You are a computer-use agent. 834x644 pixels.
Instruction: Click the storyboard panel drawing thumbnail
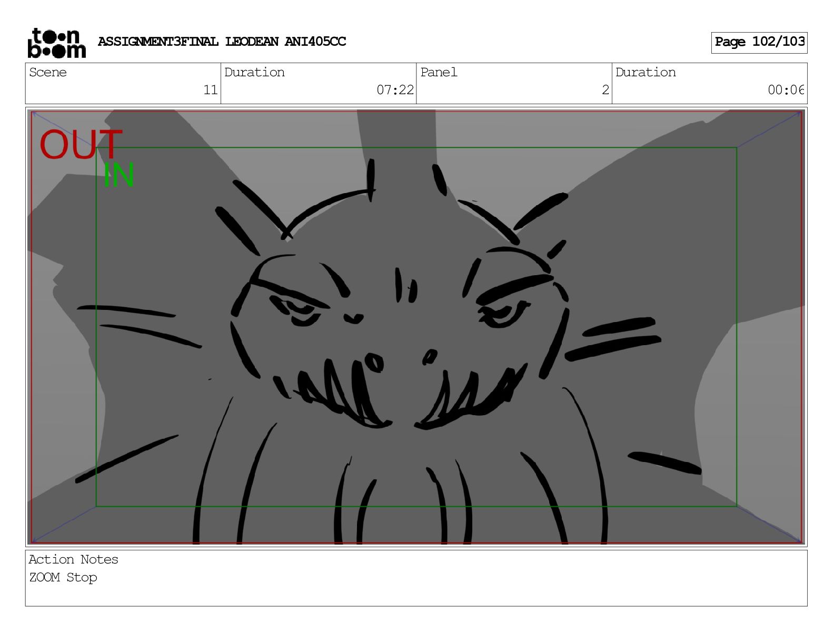pyautogui.click(x=416, y=327)
